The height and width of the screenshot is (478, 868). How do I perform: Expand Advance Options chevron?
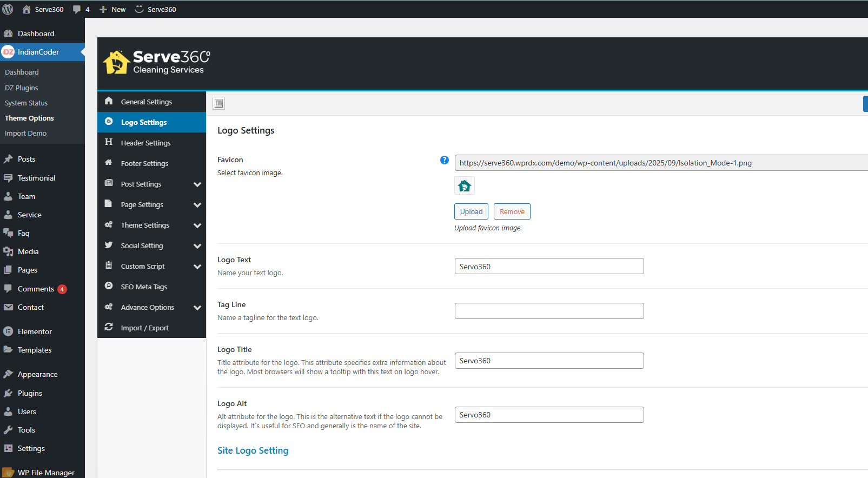[x=197, y=308]
